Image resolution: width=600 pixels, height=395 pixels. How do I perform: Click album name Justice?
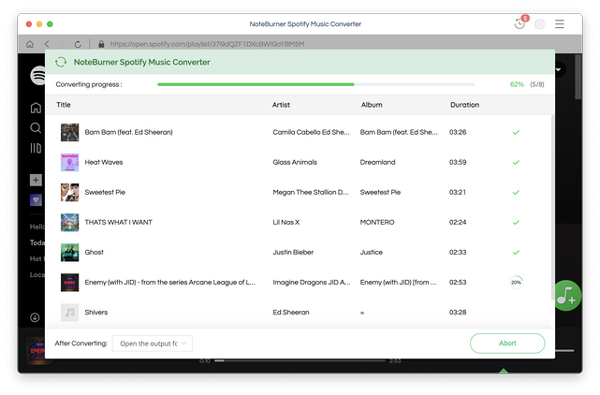click(371, 252)
